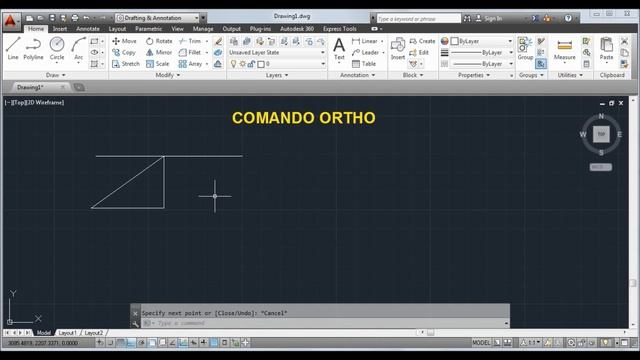The width and height of the screenshot is (640, 360).
Task: Expand the Draw panel
Action: click(x=56, y=75)
